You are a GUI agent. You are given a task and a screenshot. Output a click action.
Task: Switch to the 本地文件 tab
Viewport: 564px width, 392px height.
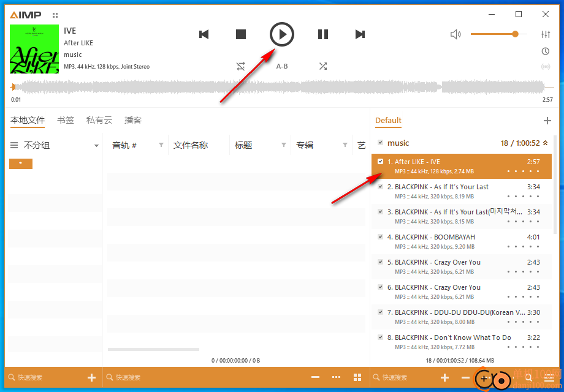[x=28, y=121]
